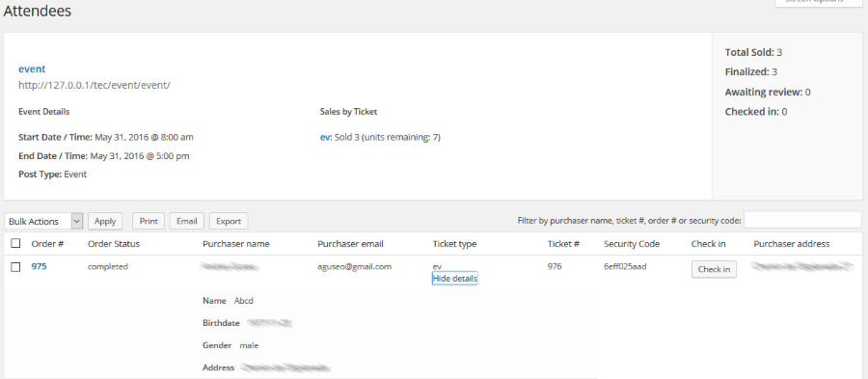The height and width of the screenshot is (379, 868).
Task: Open the event title link
Action: (x=32, y=68)
